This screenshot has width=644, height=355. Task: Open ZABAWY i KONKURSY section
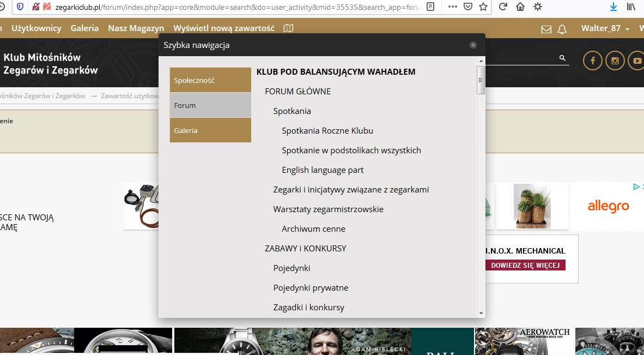306,249
